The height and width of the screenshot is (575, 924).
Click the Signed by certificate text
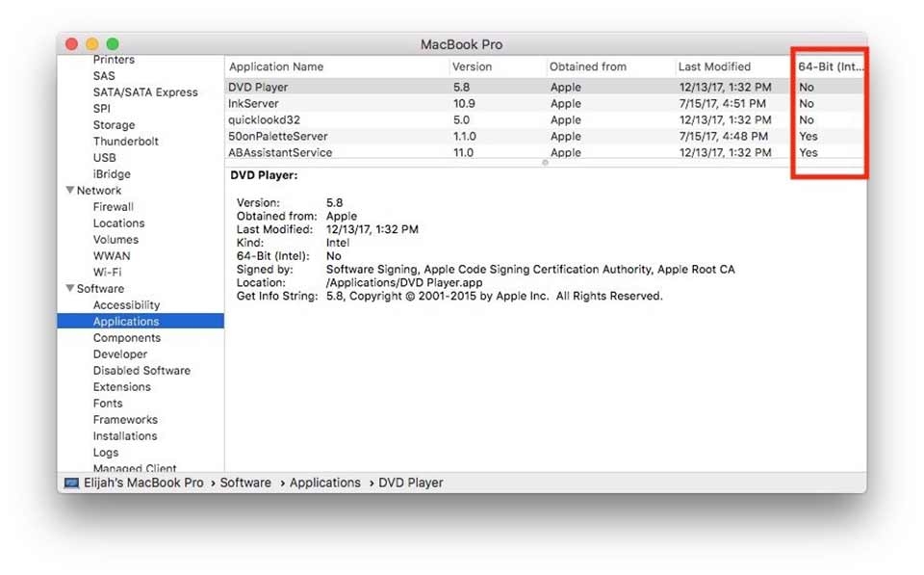point(530,269)
